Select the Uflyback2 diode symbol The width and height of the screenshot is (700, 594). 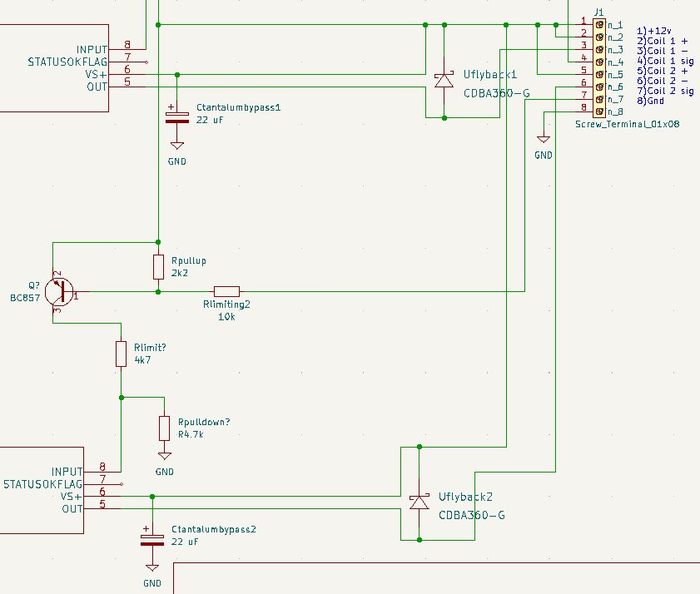click(x=419, y=502)
